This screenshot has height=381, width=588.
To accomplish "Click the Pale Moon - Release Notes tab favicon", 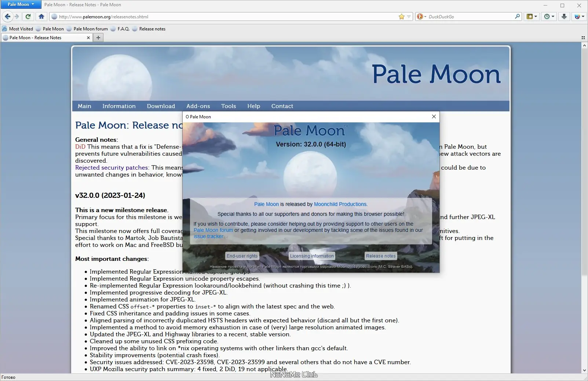I will pos(6,38).
